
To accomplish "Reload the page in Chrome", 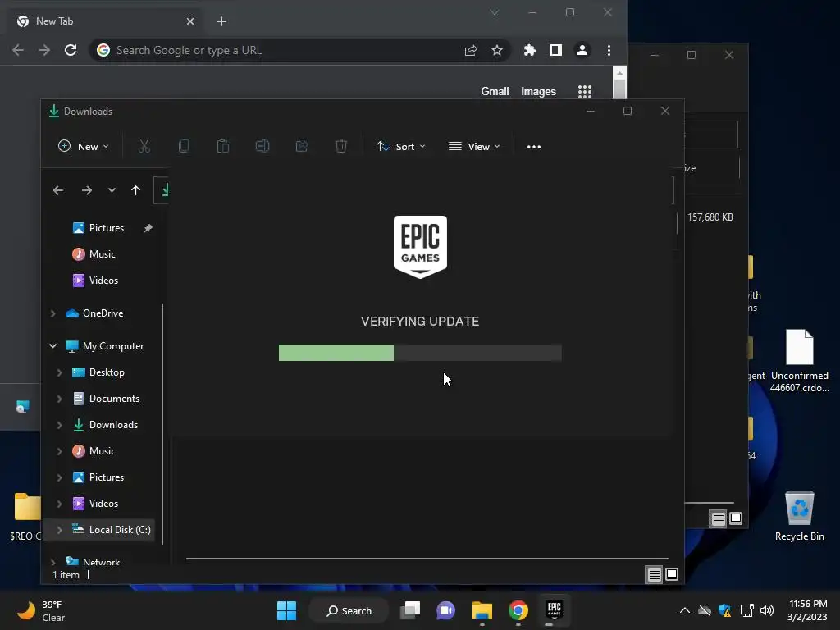I will 71,50.
